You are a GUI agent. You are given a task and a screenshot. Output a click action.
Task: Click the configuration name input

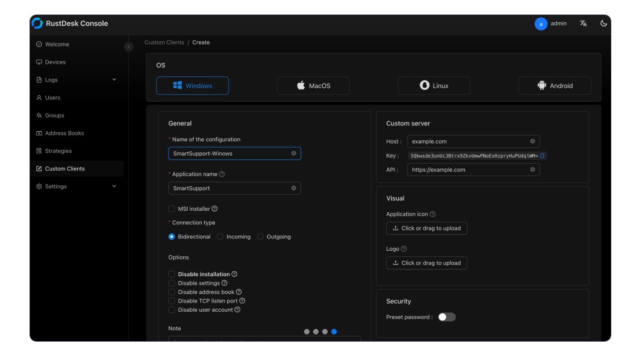tap(235, 154)
